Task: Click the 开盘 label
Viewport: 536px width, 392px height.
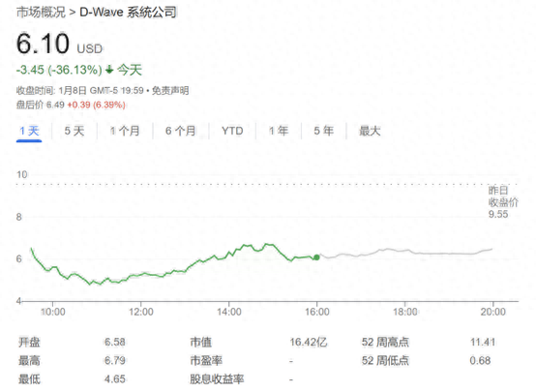Action: pyautogui.click(x=29, y=342)
